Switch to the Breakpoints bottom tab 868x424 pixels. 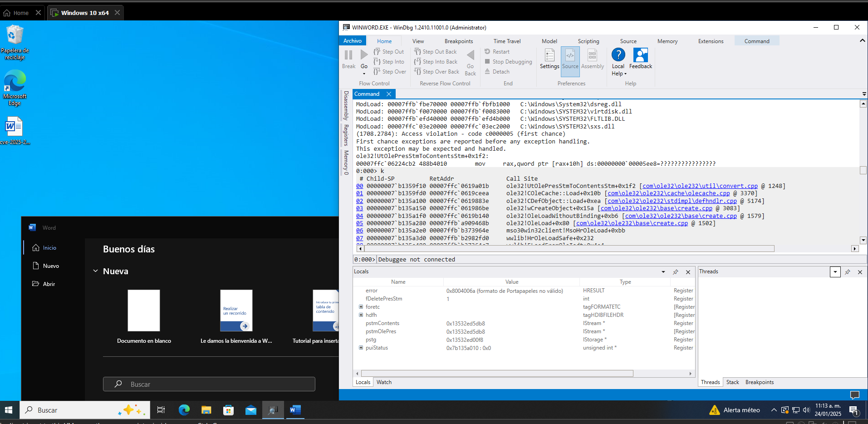759,382
